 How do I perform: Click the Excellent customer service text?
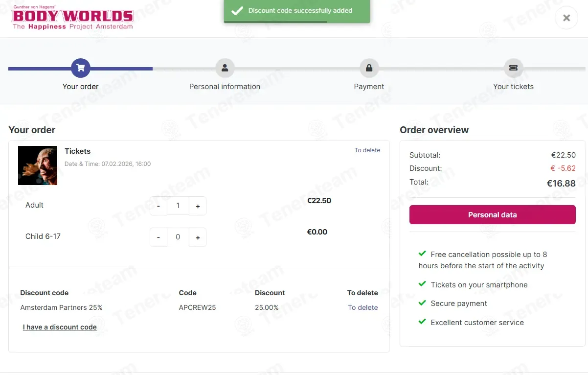(477, 323)
